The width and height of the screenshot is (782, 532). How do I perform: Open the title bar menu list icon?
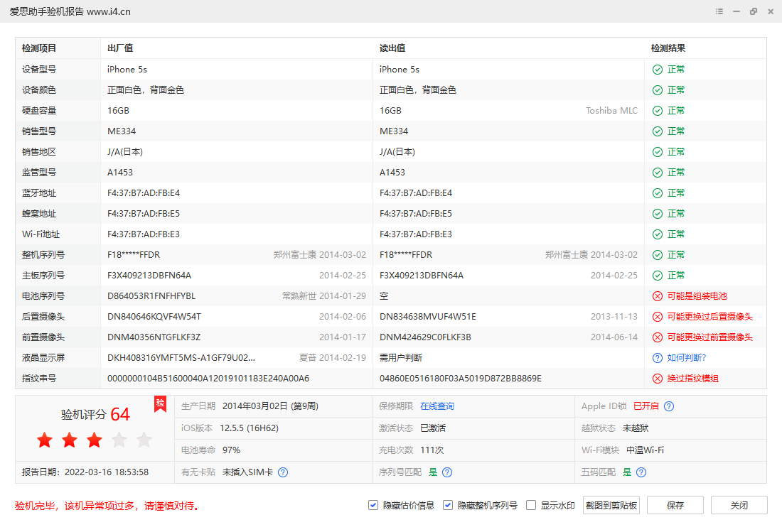coord(719,11)
